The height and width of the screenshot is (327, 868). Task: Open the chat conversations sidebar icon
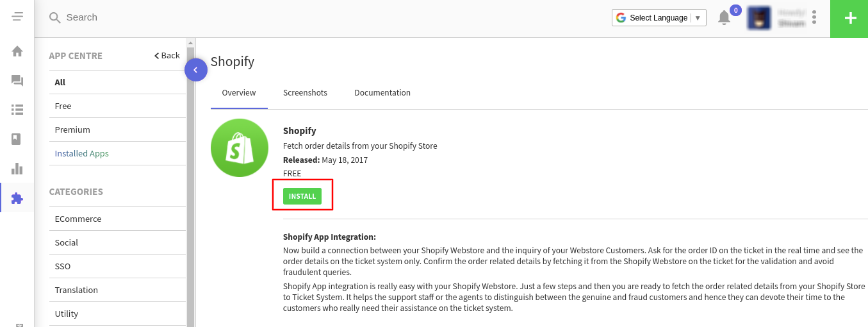(x=17, y=80)
